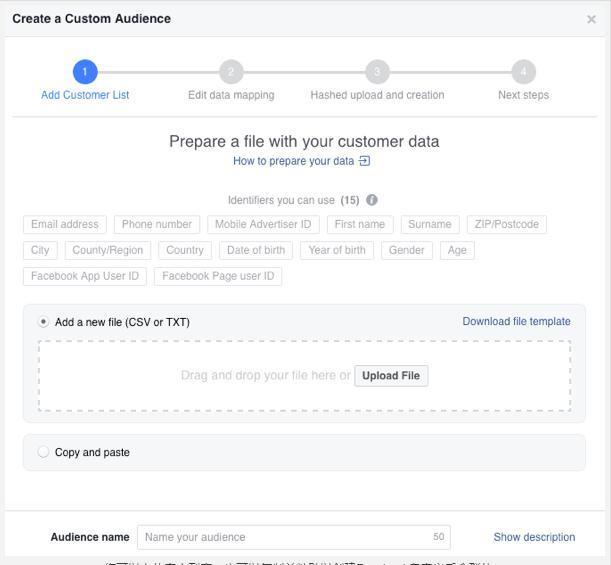Click the drag and drop file area
The image size is (611, 565).
[304, 376]
